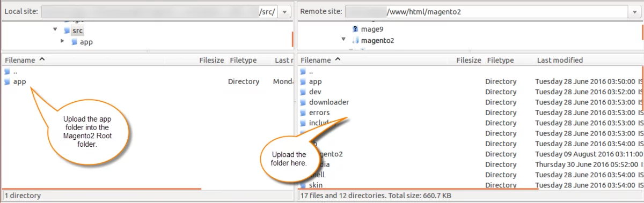Screen dimensions: 644x203
Task: Click 'Thursday 30 June 2016 05:52:00' date
Action: 587,164
